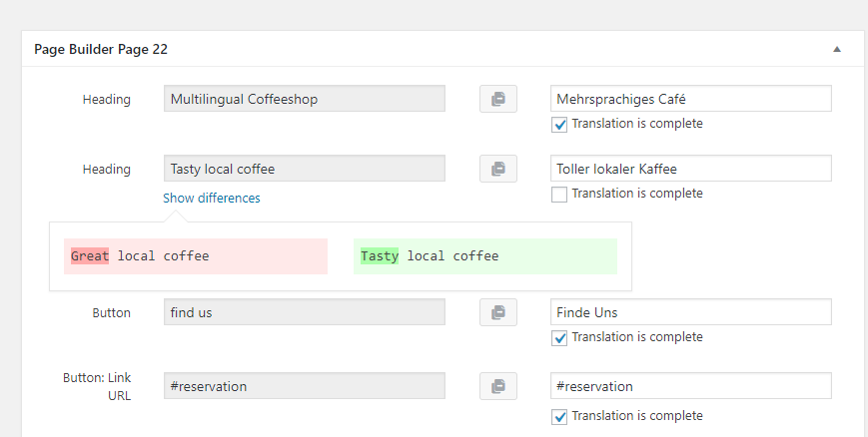Copy original for Multilingual Coffeeshop heading

coord(498,99)
